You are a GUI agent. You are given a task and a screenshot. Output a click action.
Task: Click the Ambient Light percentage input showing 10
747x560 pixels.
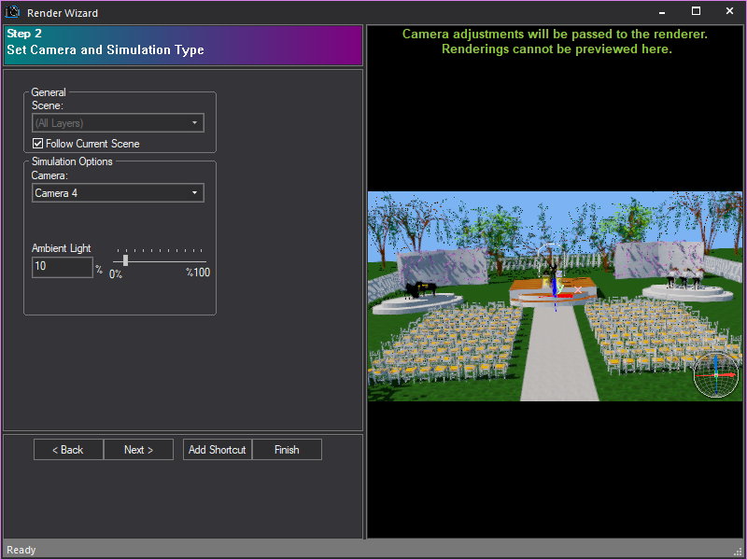point(62,267)
